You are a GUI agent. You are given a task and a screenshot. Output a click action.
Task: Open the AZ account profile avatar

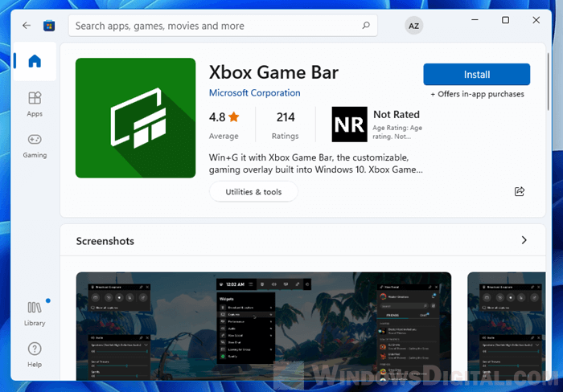413,26
